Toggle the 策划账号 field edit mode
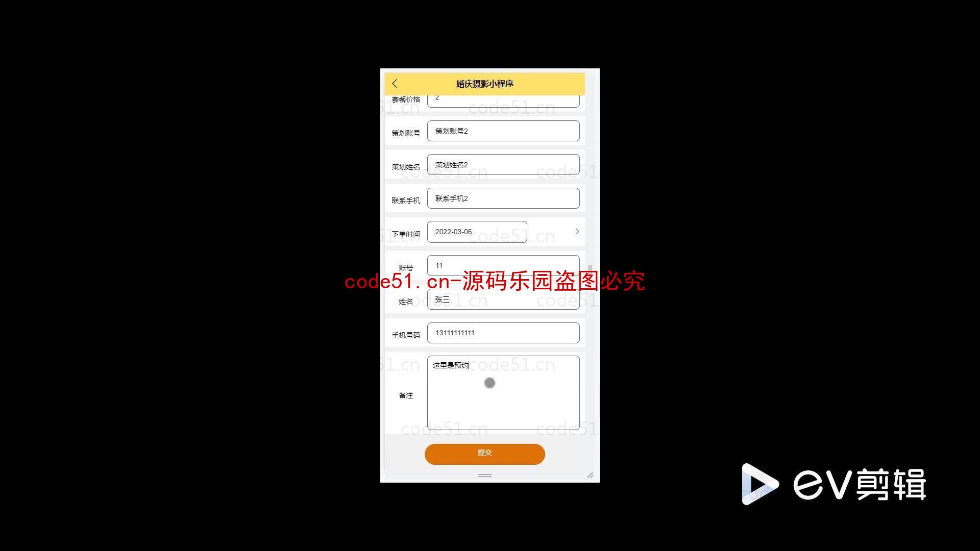Image resolution: width=980 pixels, height=551 pixels. pyautogui.click(x=503, y=131)
